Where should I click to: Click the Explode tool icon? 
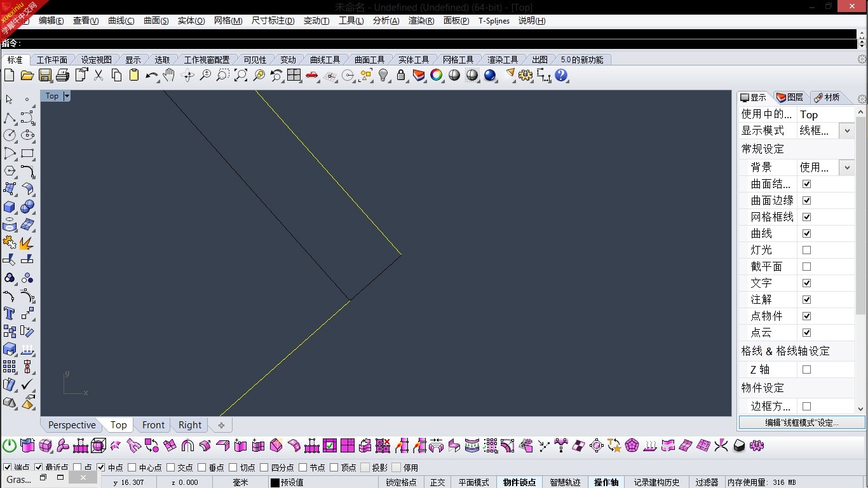(x=27, y=243)
